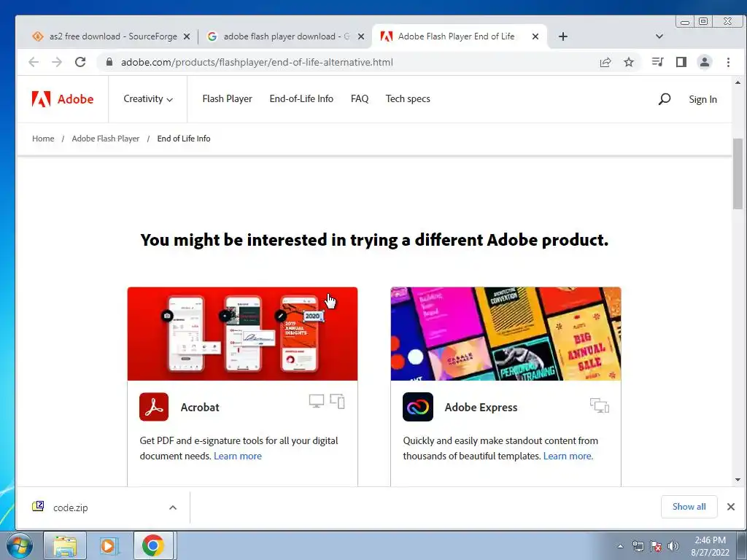This screenshot has width=747, height=560.
Task: Open the search magnifier icon
Action: (664, 99)
